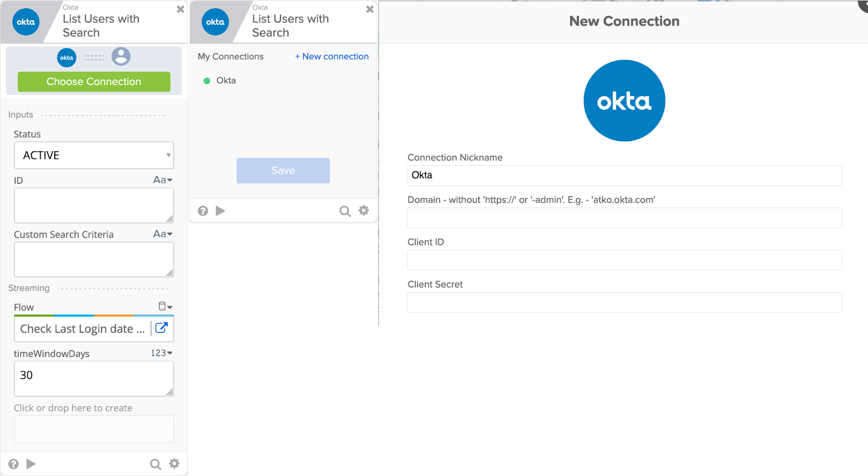The image size is (868, 476).
Task: Click search icon in connections card footer
Action: pos(344,211)
